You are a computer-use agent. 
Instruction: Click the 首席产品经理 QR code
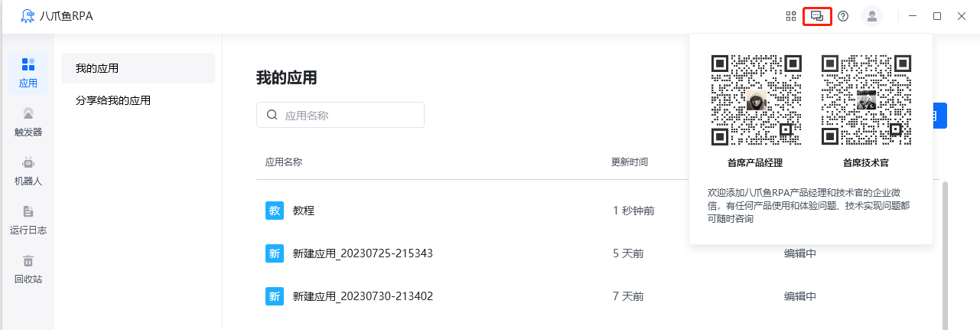click(x=756, y=100)
